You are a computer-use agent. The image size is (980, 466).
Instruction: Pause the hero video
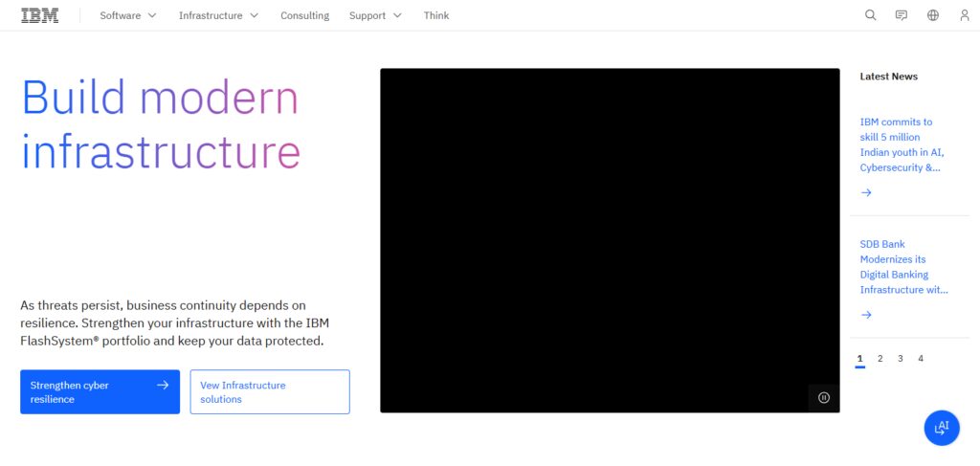click(824, 397)
